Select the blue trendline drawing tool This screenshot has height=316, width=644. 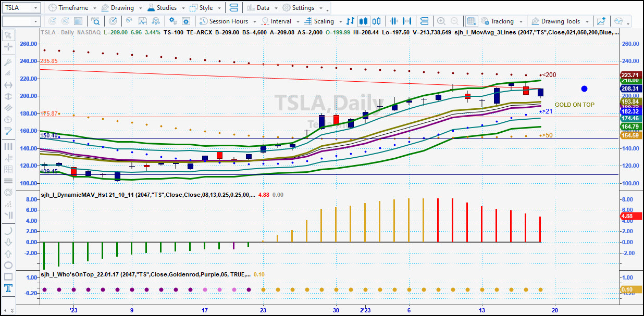[8, 131]
